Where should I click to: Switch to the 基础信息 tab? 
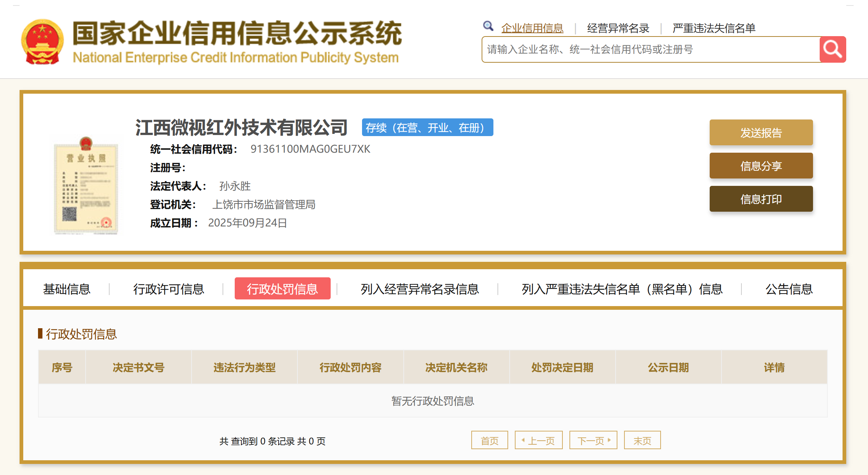(x=66, y=289)
